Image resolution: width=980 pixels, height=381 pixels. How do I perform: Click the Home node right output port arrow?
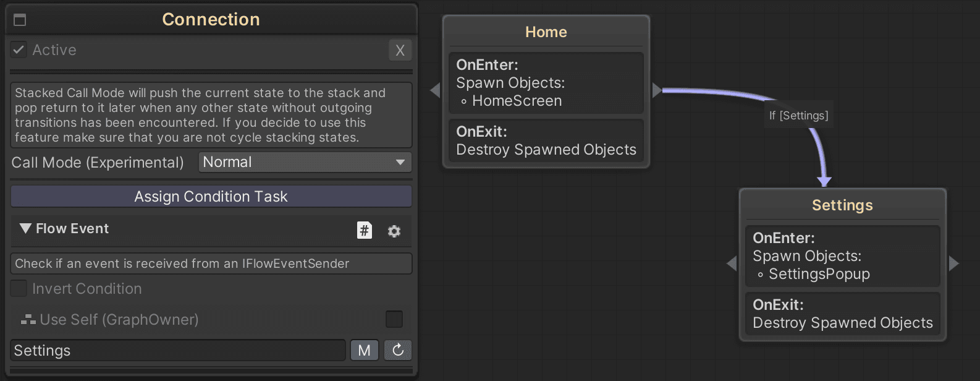657,90
